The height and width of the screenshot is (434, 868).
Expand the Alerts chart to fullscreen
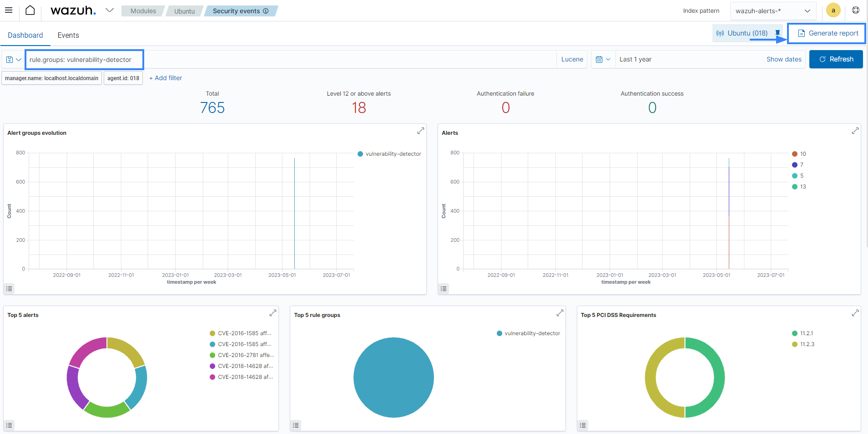pos(855,131)
